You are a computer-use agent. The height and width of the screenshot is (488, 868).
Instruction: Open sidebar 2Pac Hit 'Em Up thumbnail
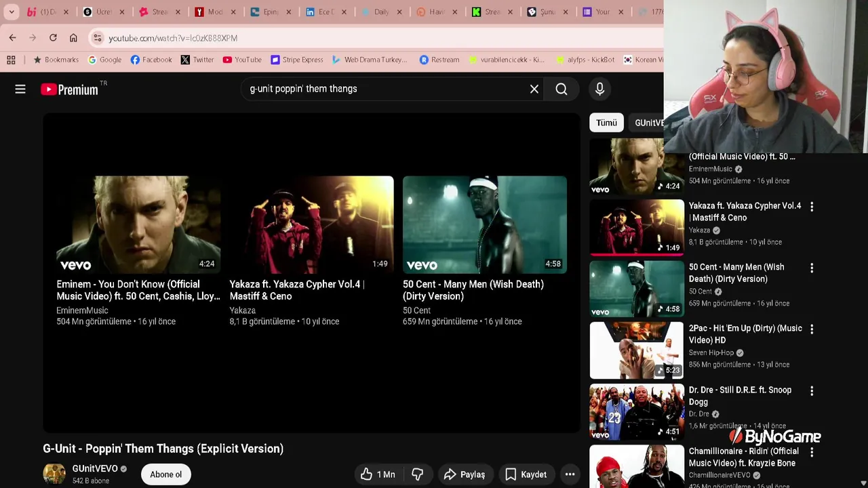[x=637, y=350]
